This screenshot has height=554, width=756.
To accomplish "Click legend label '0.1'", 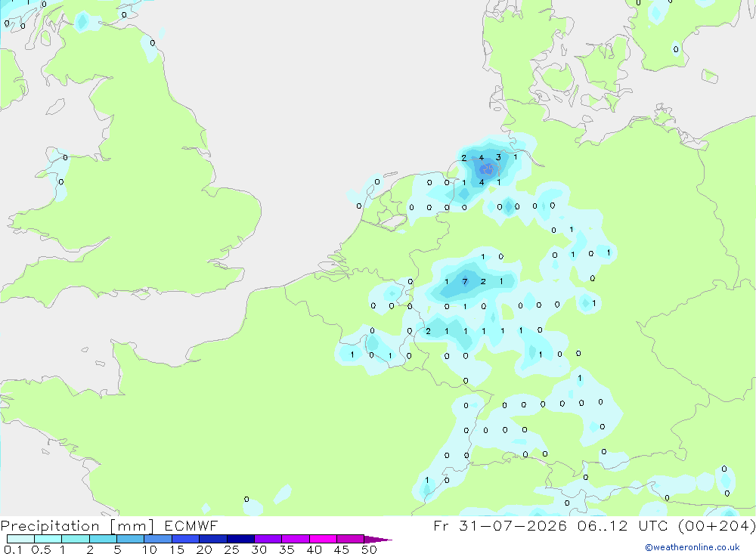I will pyautogui.click(x=13, y=549).
